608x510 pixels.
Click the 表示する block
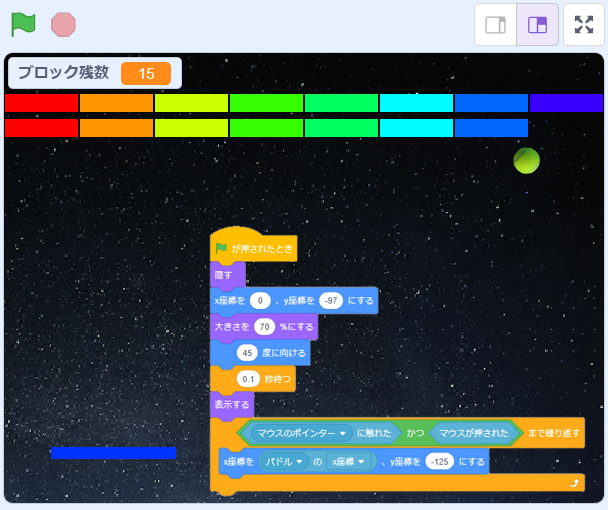pyautogui.click(x=232, y=405)
